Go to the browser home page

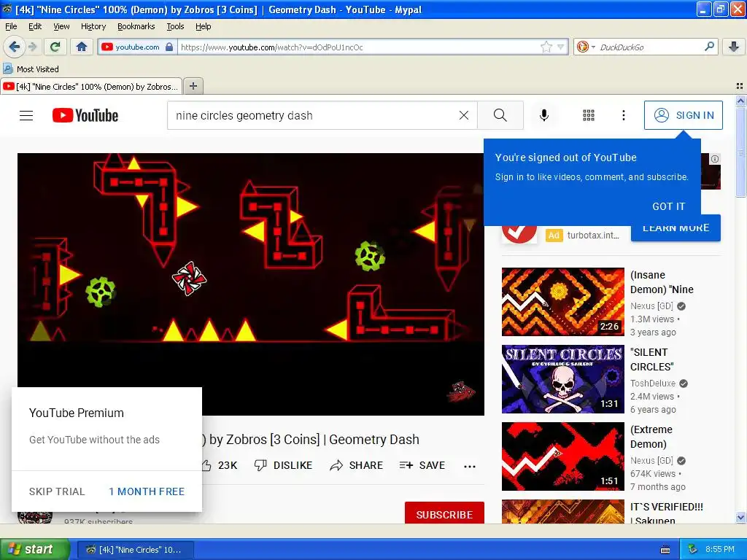click(82, 47)
